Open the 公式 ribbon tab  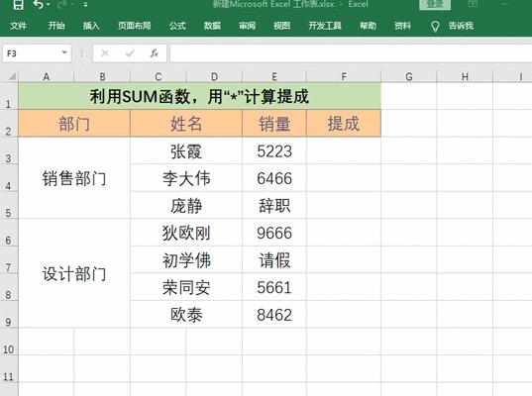[177, 26]
